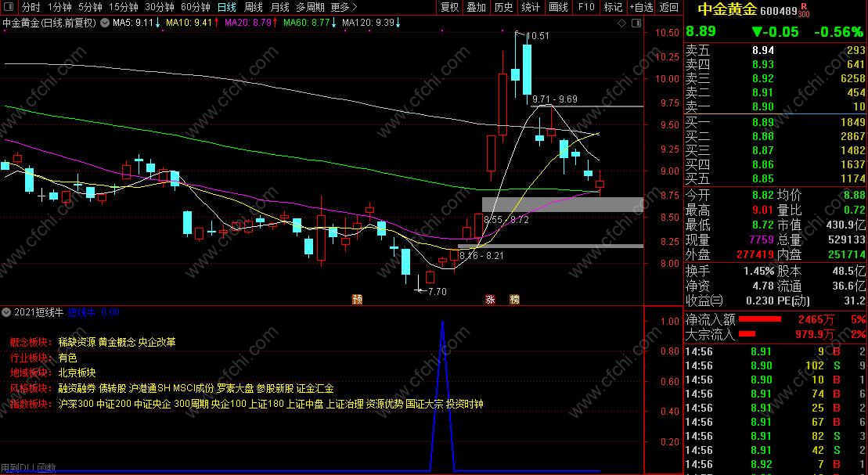Viewport: 868px width, 475px height.
Task: Click the 稀缺资源 concept text
Action: click(77, 342)
